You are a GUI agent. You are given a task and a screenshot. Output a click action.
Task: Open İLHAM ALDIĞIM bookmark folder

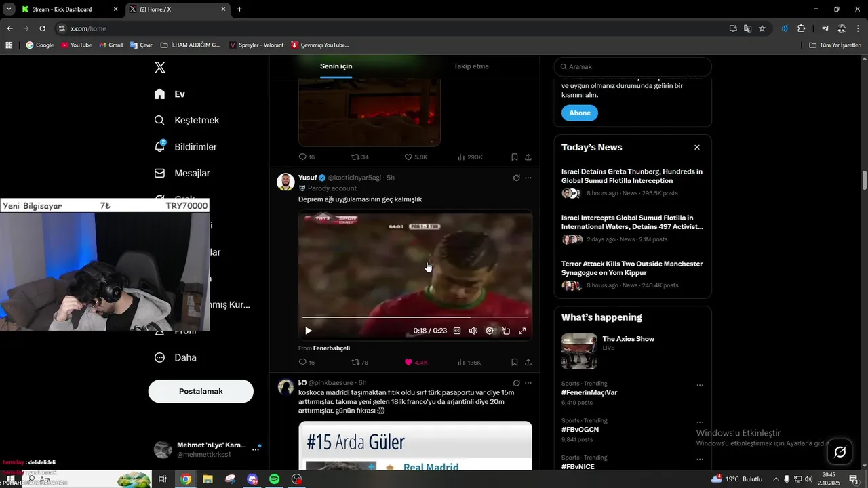(x=191, y=45)
